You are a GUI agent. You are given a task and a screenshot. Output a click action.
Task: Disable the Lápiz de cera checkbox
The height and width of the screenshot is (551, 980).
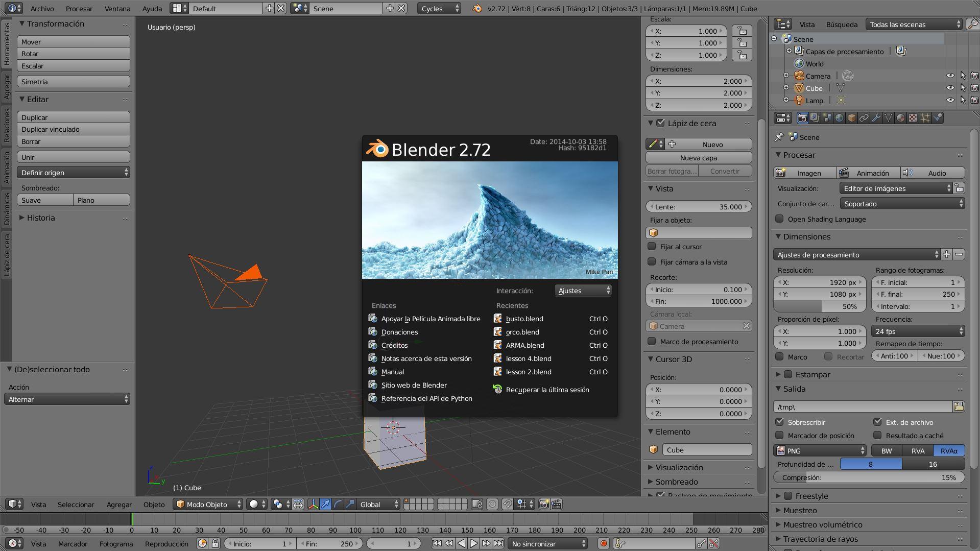pyautogui.click(x=660, y=123)
